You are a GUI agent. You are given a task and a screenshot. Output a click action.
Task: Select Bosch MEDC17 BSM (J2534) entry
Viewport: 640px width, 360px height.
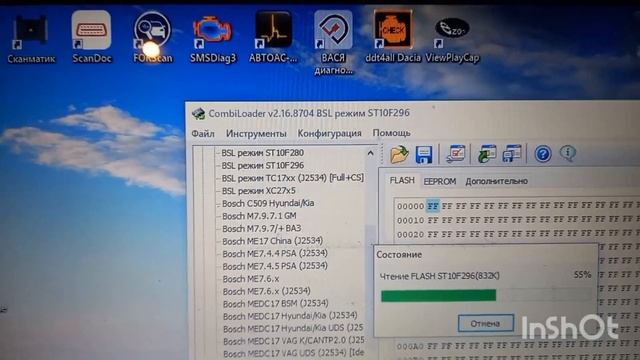pos(276,304)
